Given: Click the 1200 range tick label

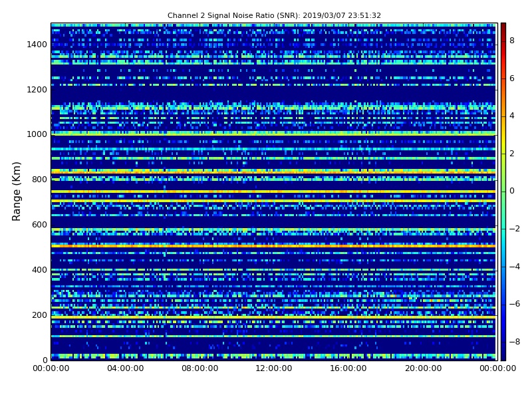Looking at the screenshot, I should [37, 90].
